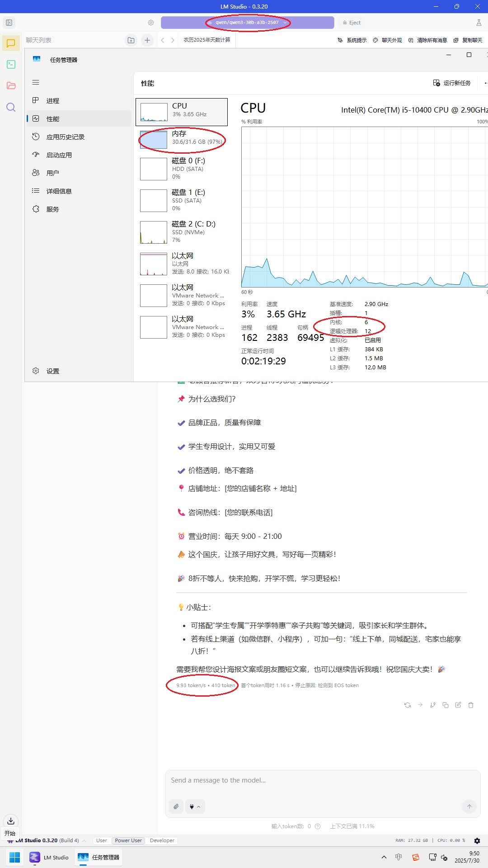Select 磁盘 0 (F:) HDD performance item
Image resolution: width=488 pixels, height=868 pixels.
182,169
